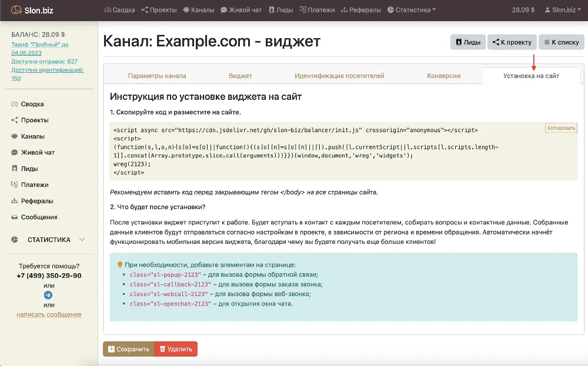The image size is (588, 366).
Task: Click the БАЛАНС: 28.09 $ sidebar text
Action: tap(38, 35)
